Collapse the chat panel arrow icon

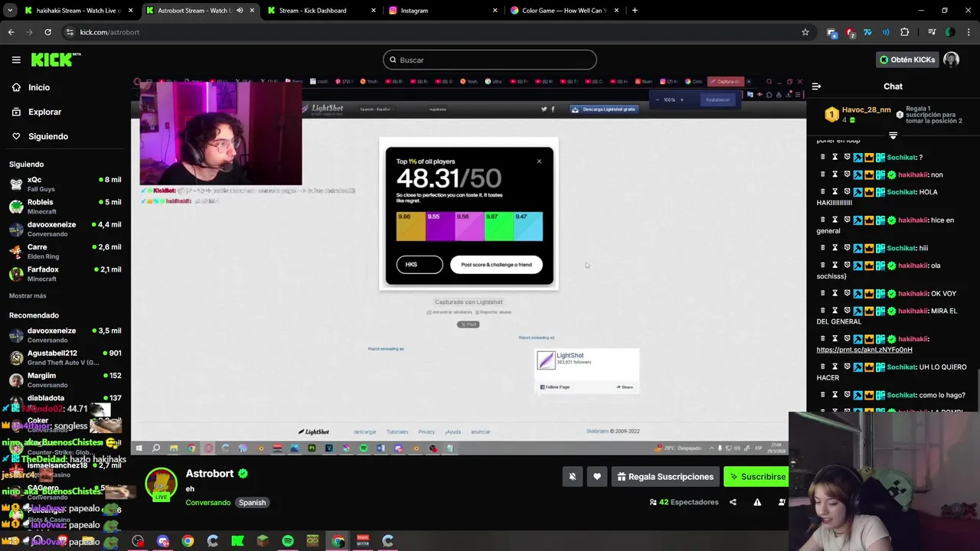[x=816, y=86]
